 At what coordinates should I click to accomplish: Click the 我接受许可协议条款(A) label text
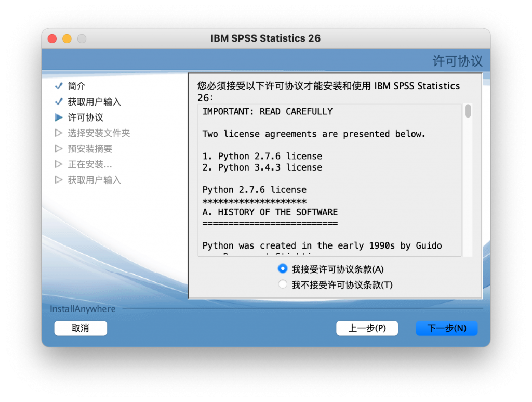click(x=338, y=269)
